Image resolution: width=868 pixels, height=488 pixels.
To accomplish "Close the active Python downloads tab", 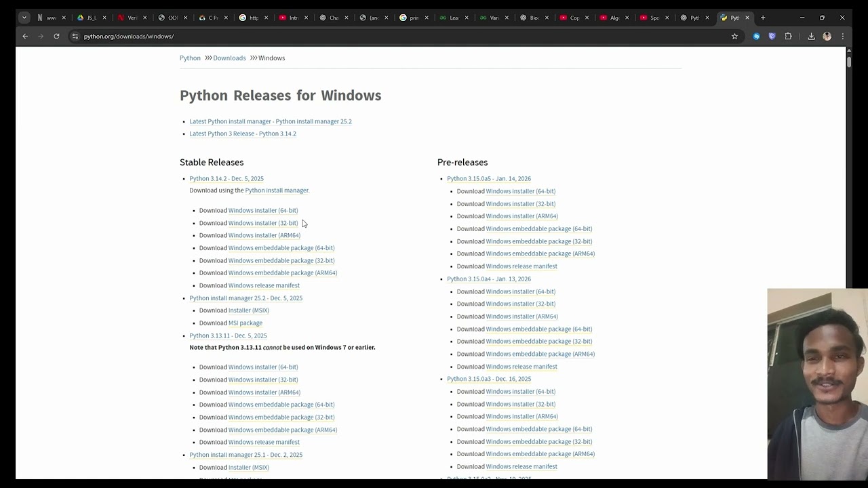I will [747, 18].
